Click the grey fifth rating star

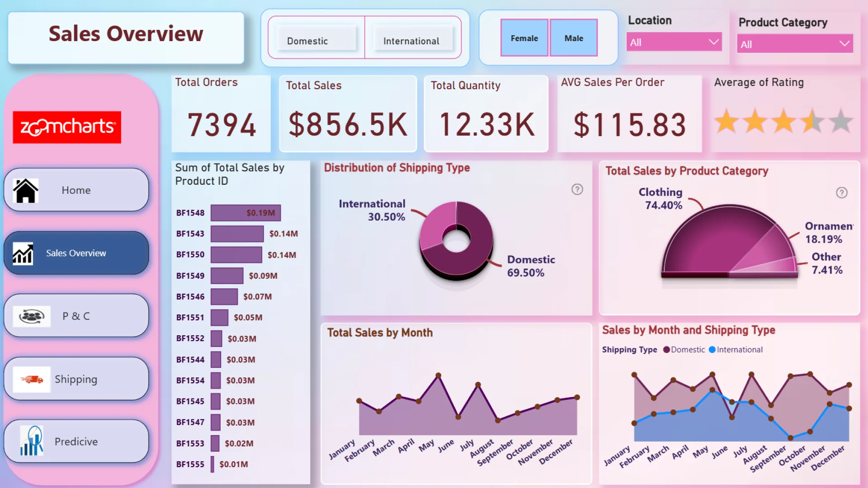coord(841,121)
